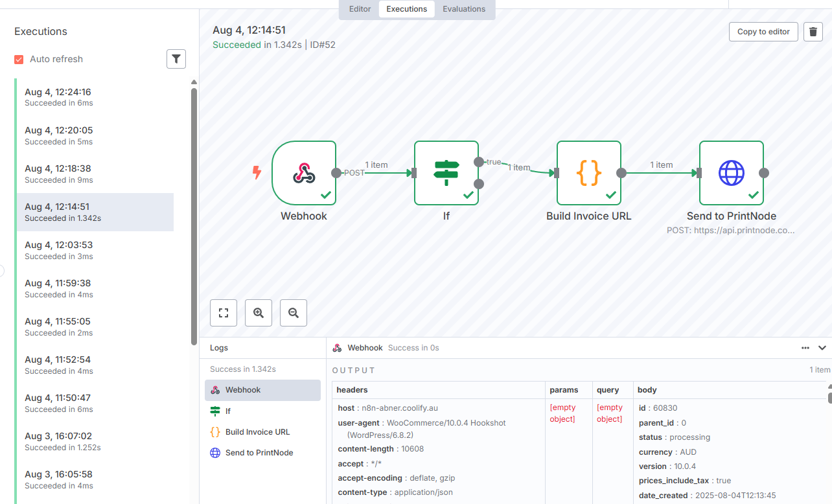This screenshot has width=832, height=504.
Task: Select the If node on canvas
Action: 446,173
